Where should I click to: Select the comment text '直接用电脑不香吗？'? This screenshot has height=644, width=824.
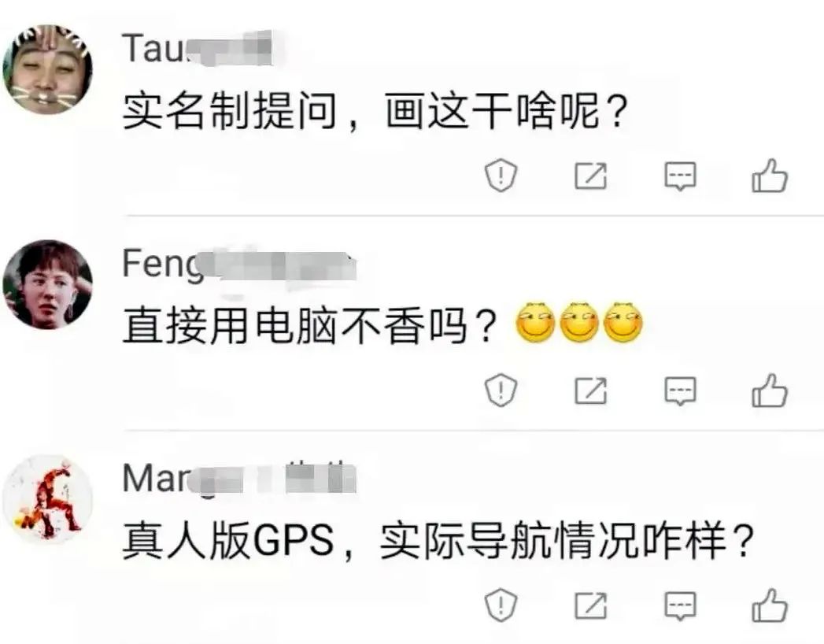pos(310,326)
